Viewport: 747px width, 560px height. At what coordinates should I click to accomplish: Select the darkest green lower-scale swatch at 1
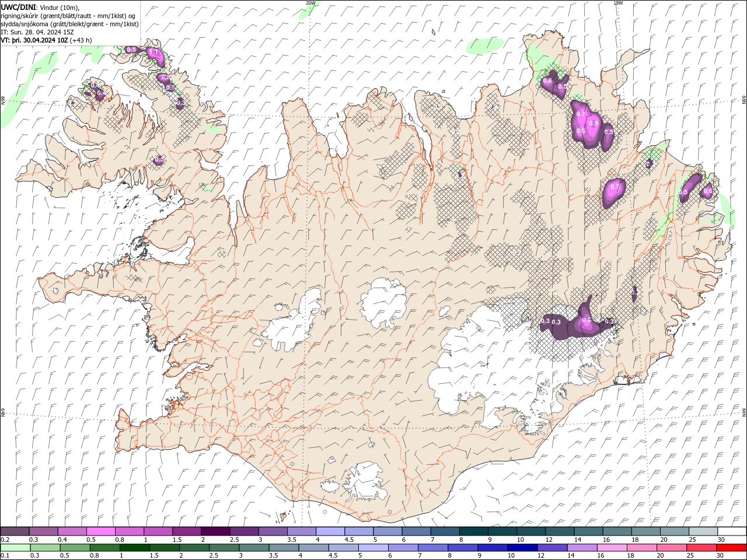click(134, 548)
